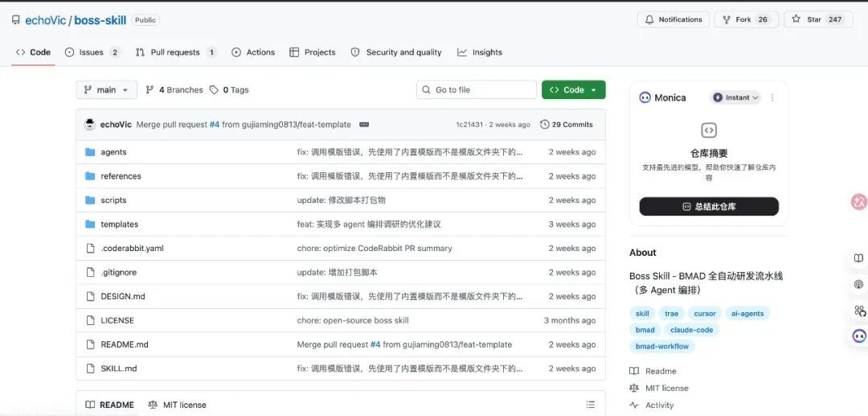Select the MIT license tab below file list

[x=177, y=405]
